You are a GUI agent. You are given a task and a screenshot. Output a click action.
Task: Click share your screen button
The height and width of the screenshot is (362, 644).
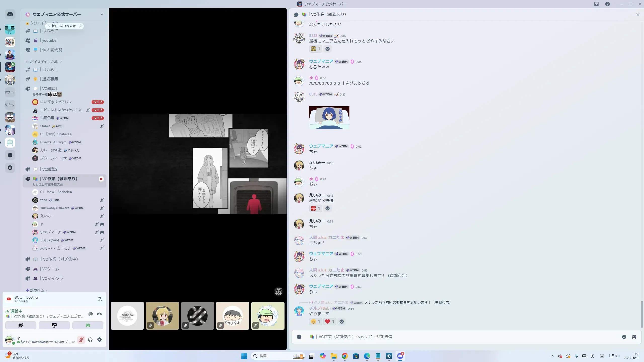click(54, 325)
